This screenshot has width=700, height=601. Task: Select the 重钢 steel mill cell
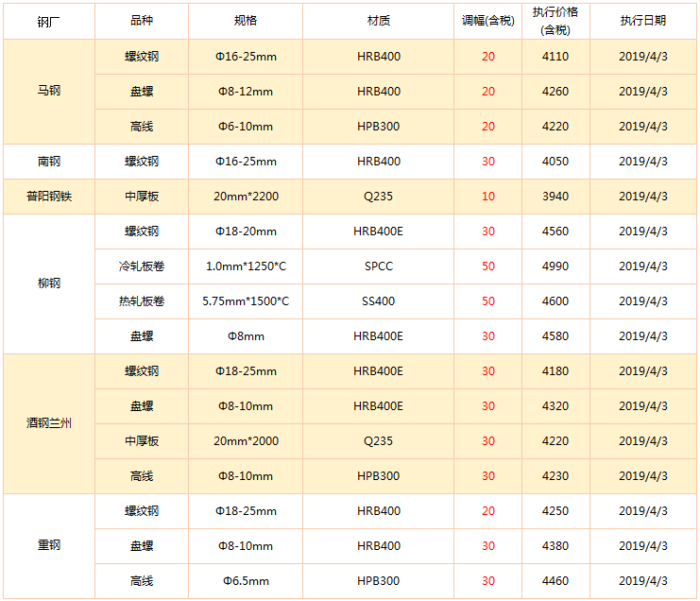coord(49,546)
